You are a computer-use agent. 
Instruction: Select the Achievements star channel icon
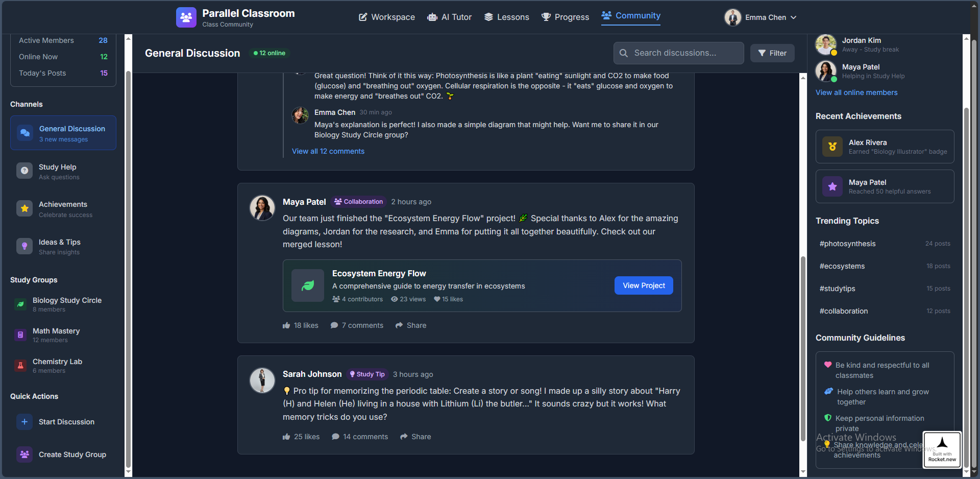[x=24, y=209]
